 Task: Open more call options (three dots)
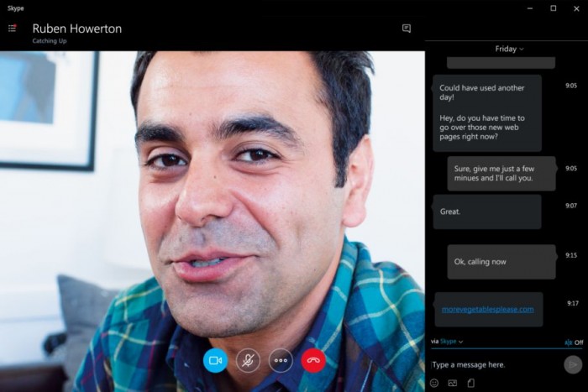tap(281, 360)
